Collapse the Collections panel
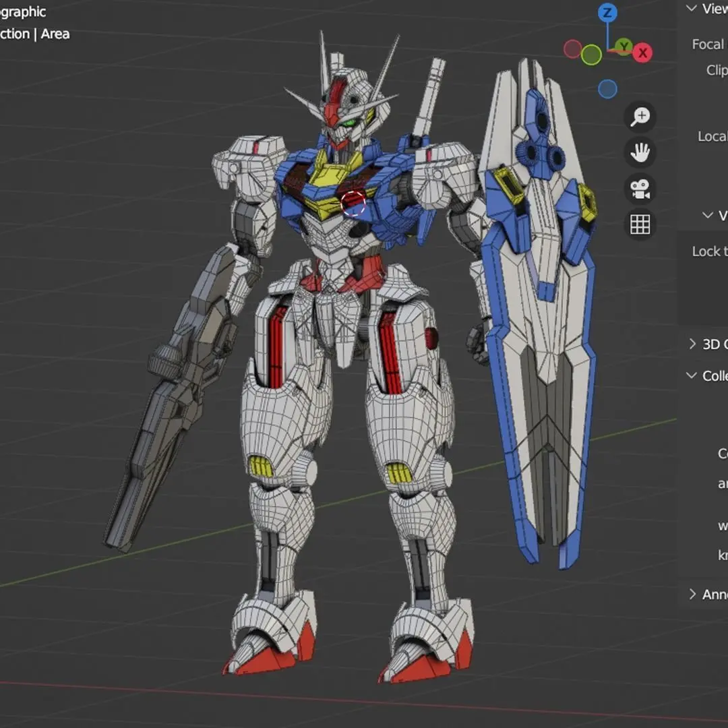This screenshot has height=728, width=728. [x=692, y=375]
